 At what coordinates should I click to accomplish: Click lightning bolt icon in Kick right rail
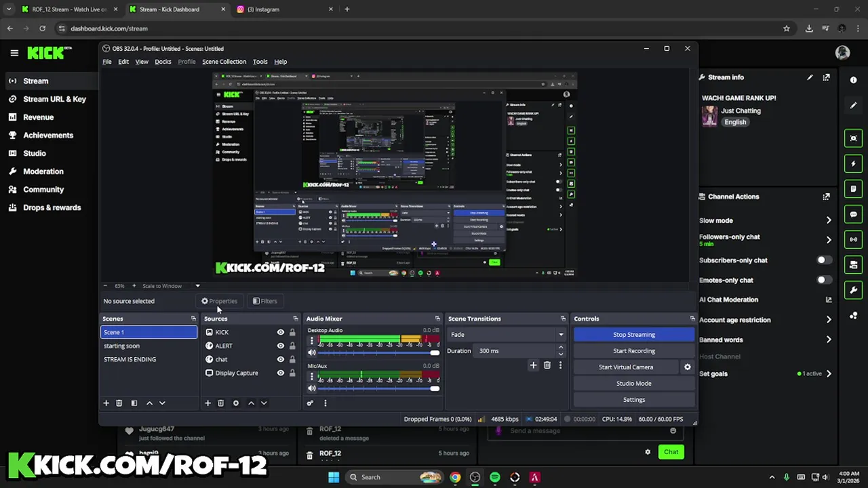[853, 163]
